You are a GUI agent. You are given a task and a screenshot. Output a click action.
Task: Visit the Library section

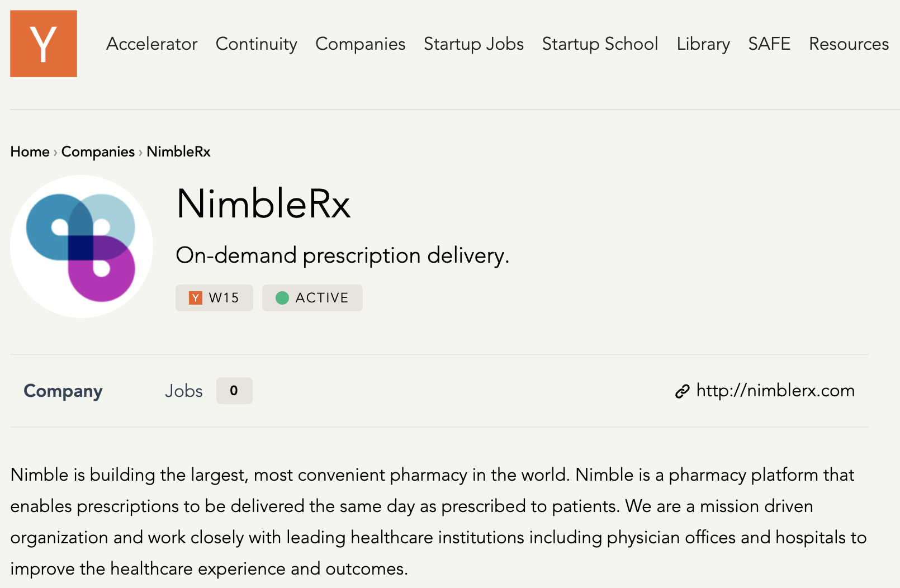click(x=703, y=44)
